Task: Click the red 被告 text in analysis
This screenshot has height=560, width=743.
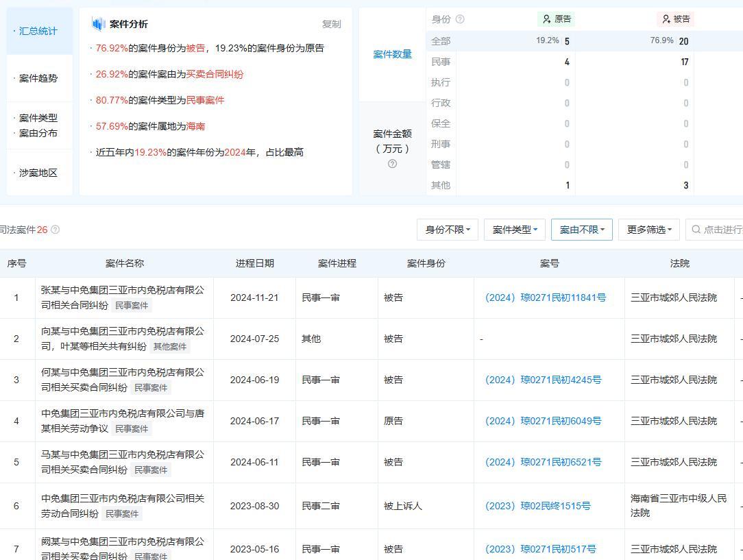Action: 196,49
